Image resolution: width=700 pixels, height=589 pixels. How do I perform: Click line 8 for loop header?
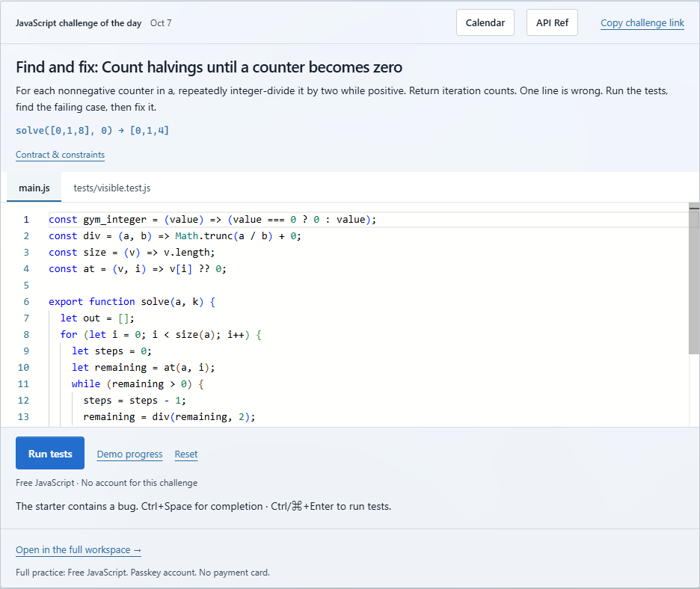pos(161,335)
